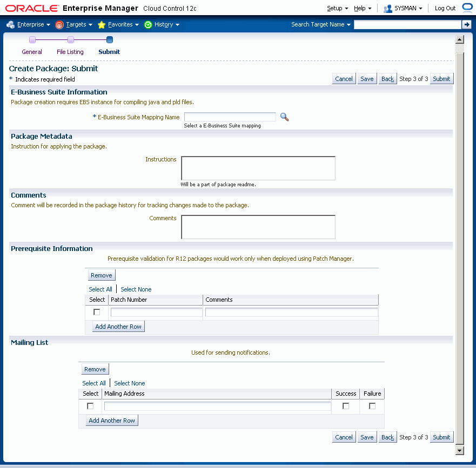Viewport: 476px width, 468px height.
Task: Click the scrollbar up arrow
Action: [460, 39]
